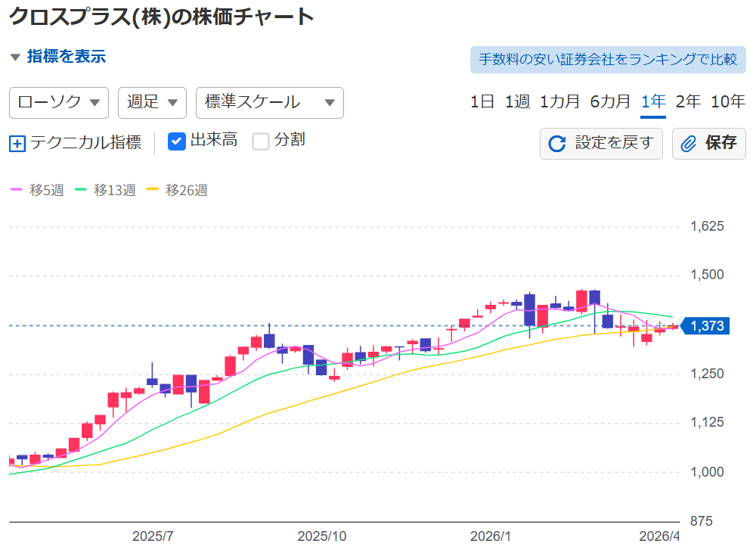The width and height of the screenshot is (756, 553).
Task: Click the reset arrow icon on 設定を戻す
Action: coord(557,144)
